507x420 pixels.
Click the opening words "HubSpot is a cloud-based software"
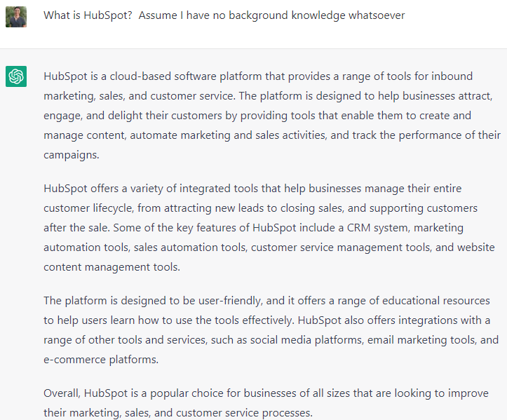(130, 76)
